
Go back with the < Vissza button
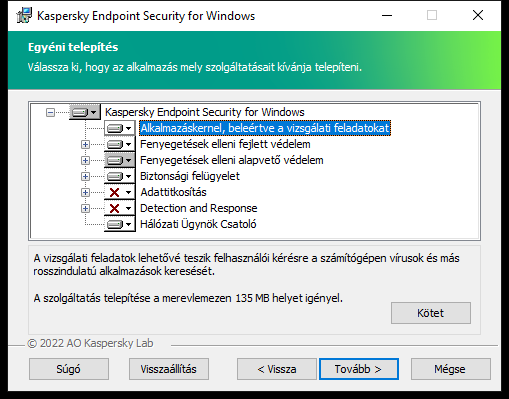click(x=277, y=369)
